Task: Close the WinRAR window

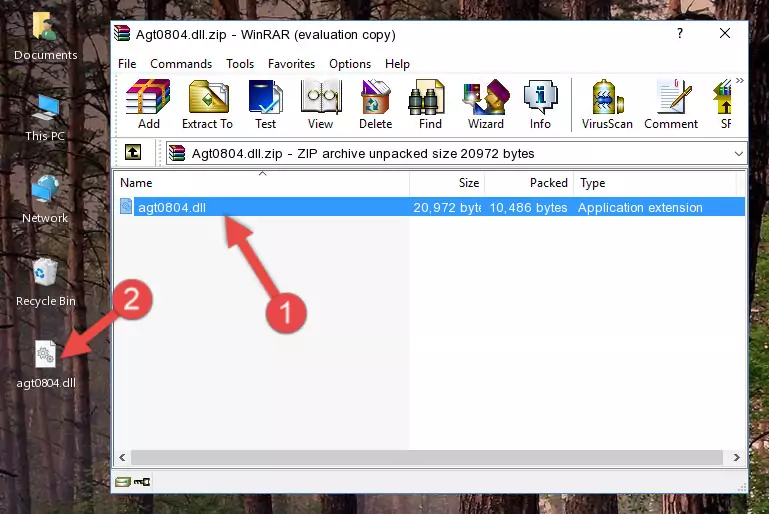Action: click(x=724, y=33)
